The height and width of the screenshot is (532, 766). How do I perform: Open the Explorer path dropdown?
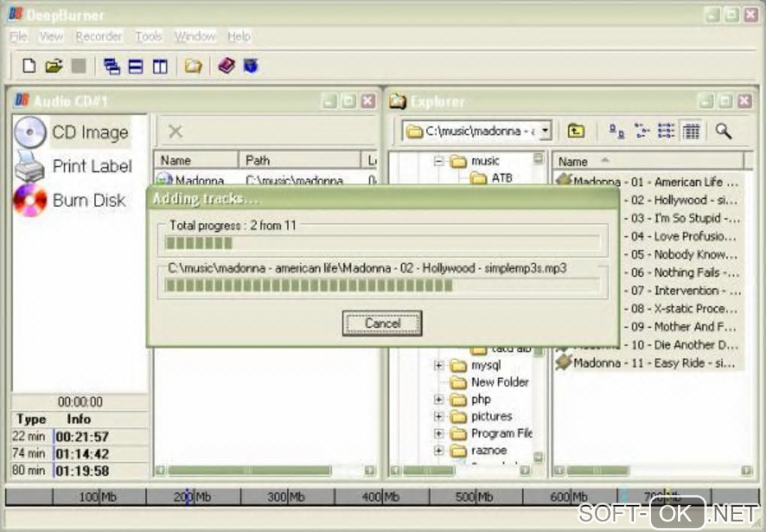(x=545, y=131)
